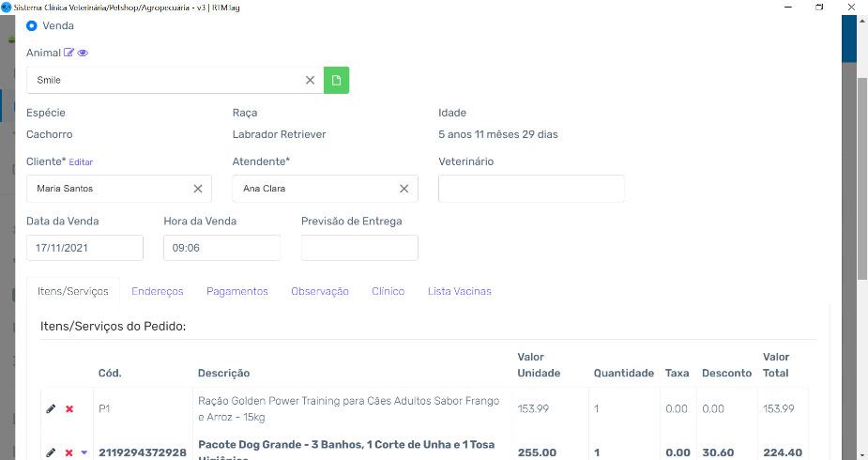Click the Descrição column header

[223, 373]
